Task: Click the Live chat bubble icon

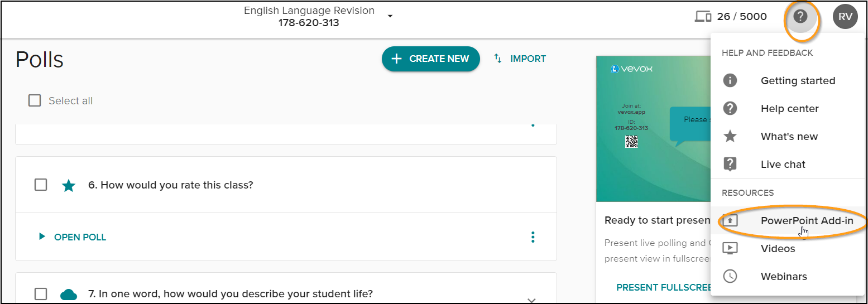Action: (730, 164)
